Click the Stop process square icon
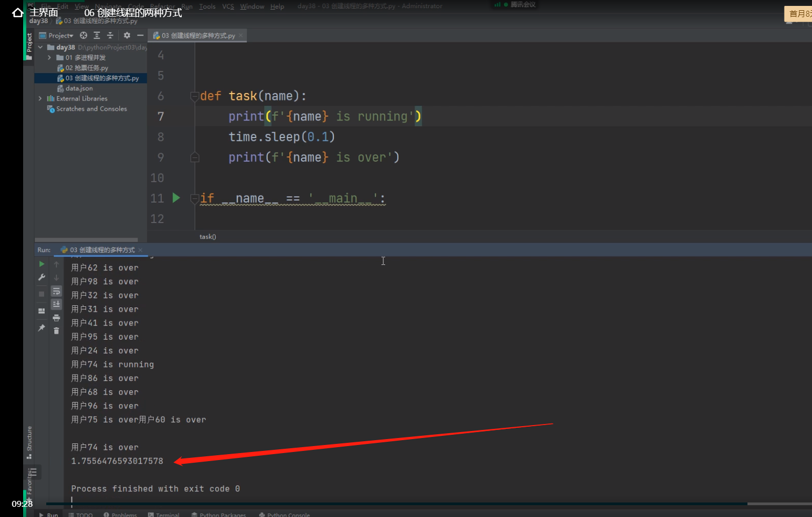 pyautogui.click(x=41, y=294)
